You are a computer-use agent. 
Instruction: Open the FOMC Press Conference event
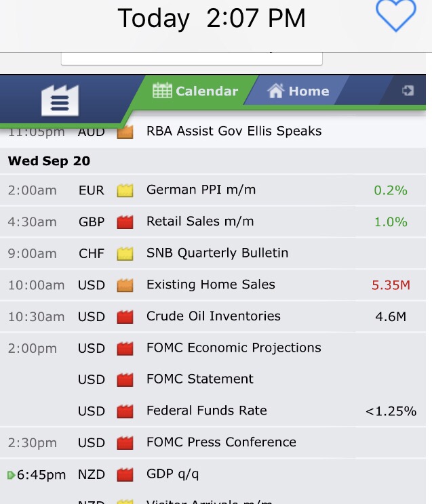(221, 442)
